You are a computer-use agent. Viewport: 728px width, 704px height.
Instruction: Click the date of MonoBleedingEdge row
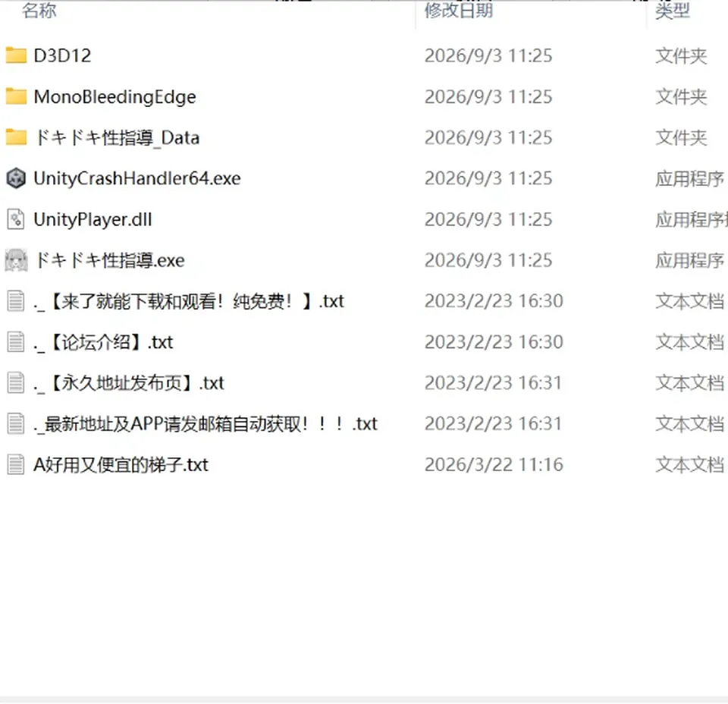tap(488, 97)
